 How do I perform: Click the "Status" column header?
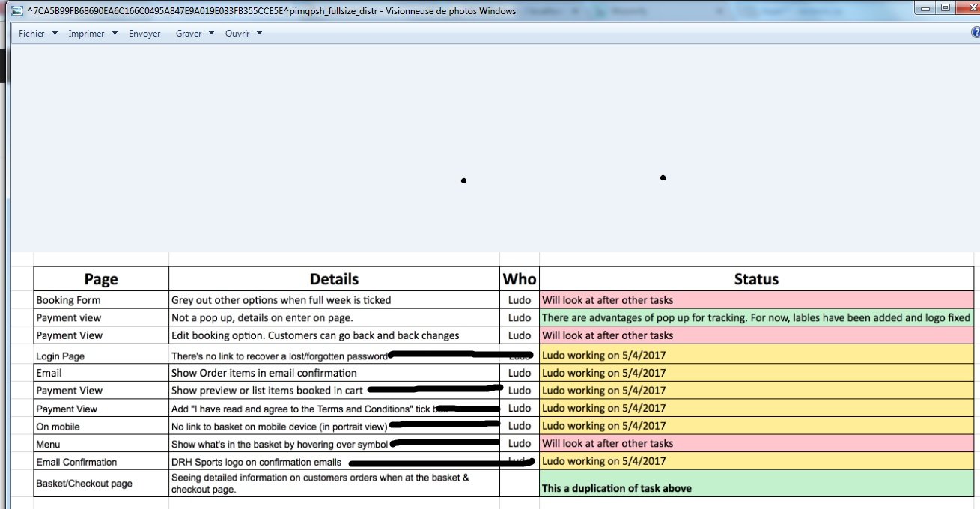[x=756, y=279]
